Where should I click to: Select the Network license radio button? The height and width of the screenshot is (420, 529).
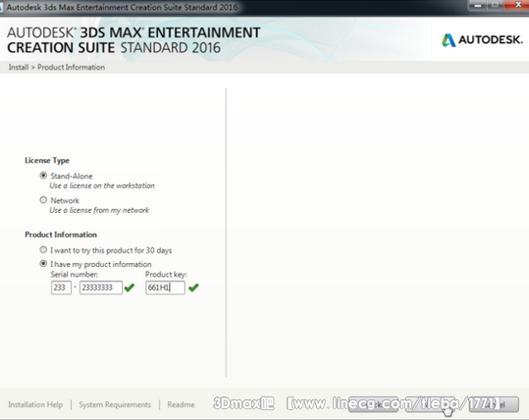click(43, 200)
